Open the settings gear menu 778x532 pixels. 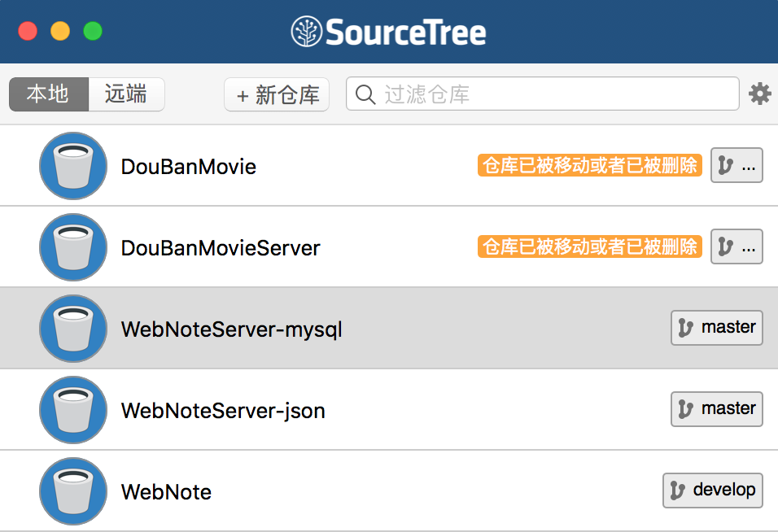point(759,94)
